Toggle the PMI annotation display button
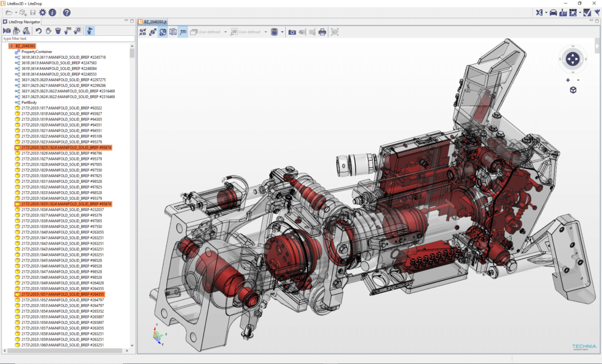 coord(183,32)
